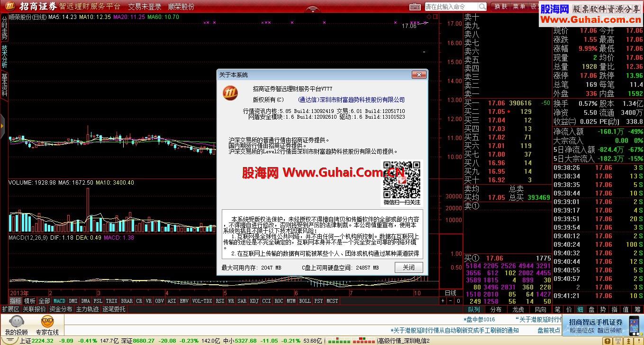Switch to 分时走势 side tab
Image resolution: width=644 pixels, height=345 pixels.
[4, 27]
